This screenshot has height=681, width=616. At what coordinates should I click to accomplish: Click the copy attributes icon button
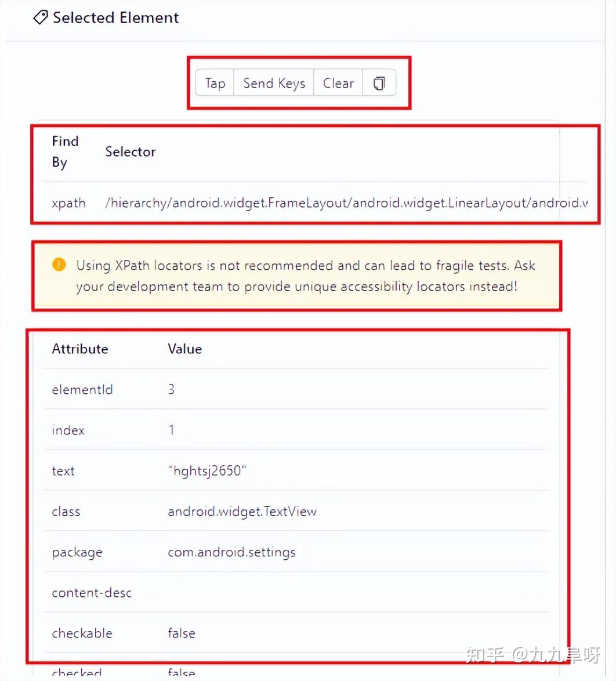click(x=379, y=83)
